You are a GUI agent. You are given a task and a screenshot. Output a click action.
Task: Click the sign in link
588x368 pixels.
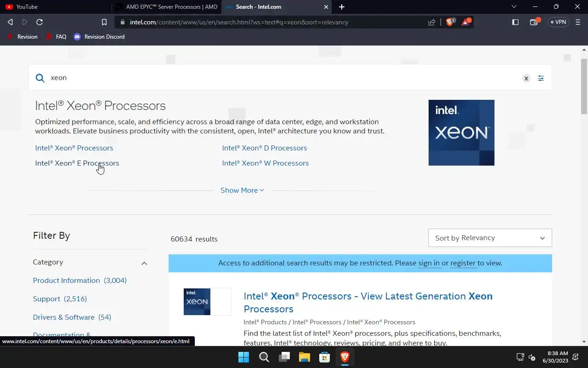[429, 263]
